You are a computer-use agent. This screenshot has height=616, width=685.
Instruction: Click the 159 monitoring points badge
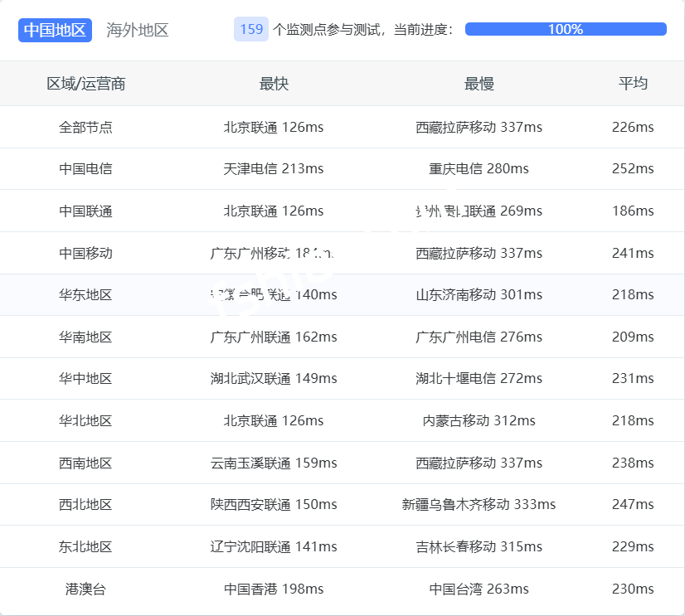(251, 30)
